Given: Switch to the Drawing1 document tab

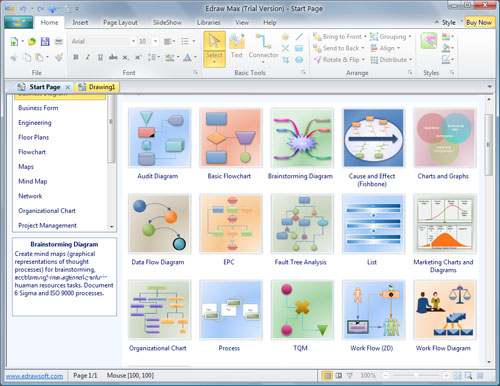Looking at the screenshot, I should click(x=97, y=87).
